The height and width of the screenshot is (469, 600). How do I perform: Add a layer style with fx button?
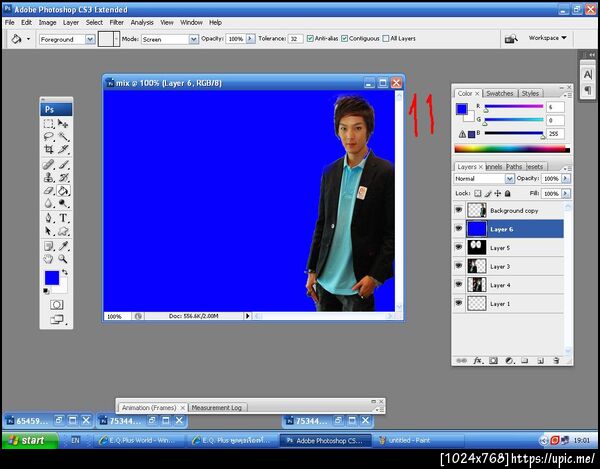[477, 360]
